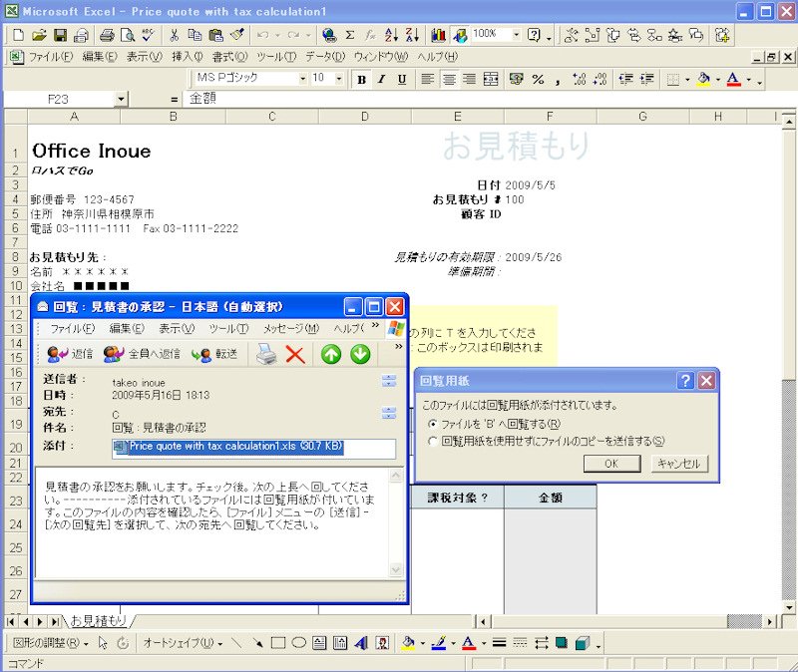Open the Fill Color dropdown arrow

pos(718,80)
